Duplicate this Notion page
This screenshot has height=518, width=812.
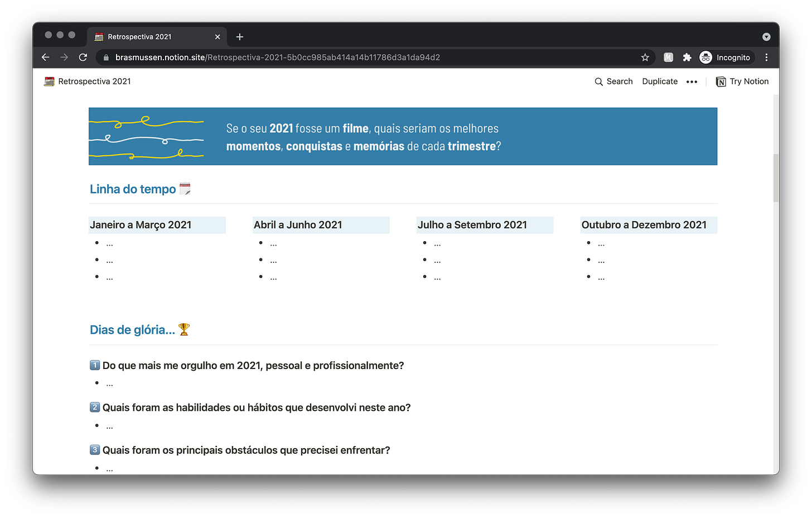660,81
